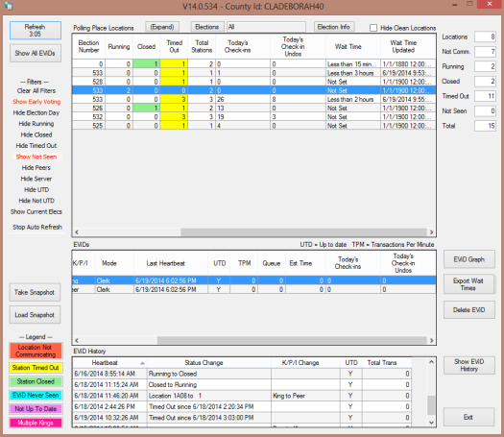Toggle Hide Closed filter
504x437 pixels.
point(36,134)
